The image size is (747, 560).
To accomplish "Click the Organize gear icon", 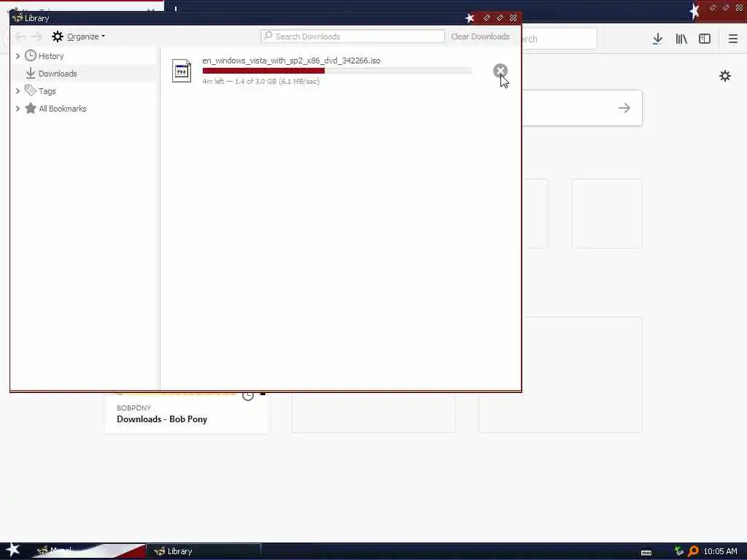I will pyautogui.click(x=58, y=36).
